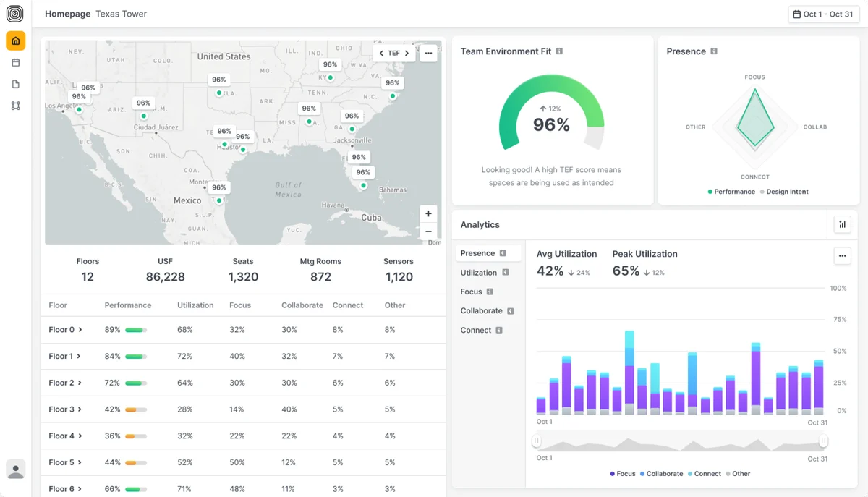
Task: Go to the next map metric after TEF
Action: tap(407, 53)
